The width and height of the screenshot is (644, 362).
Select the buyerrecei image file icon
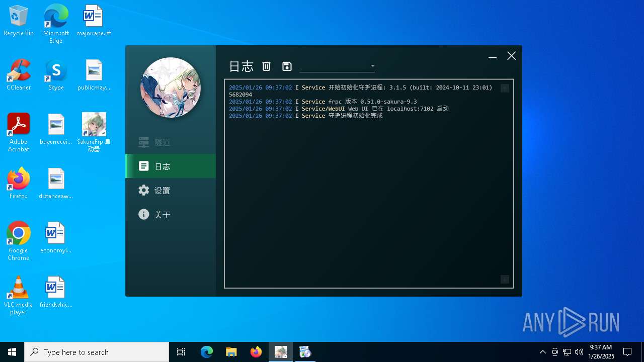point(56,130)
